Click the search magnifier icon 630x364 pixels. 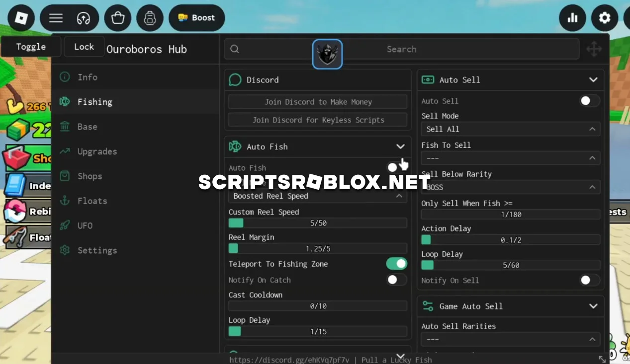[x=235, y=49]
